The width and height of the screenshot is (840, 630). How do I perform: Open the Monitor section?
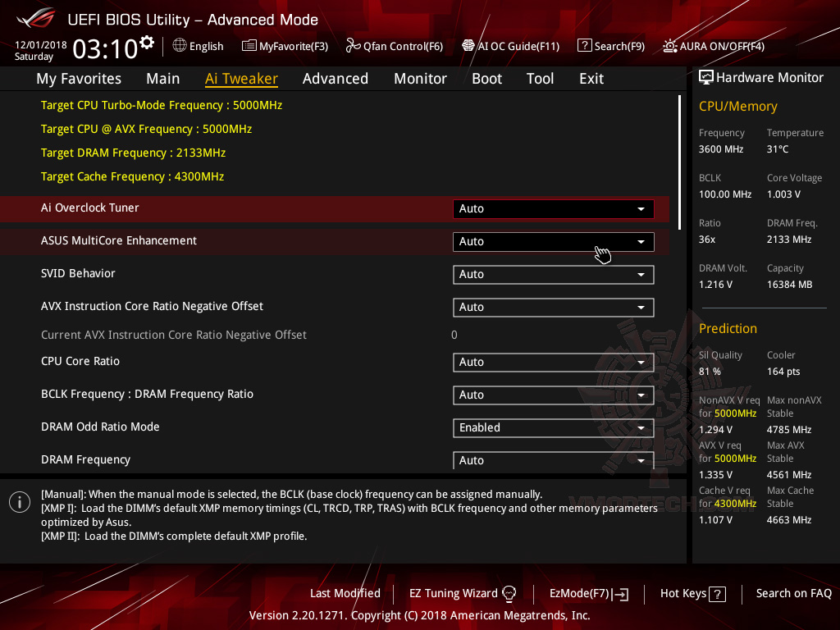420,78
